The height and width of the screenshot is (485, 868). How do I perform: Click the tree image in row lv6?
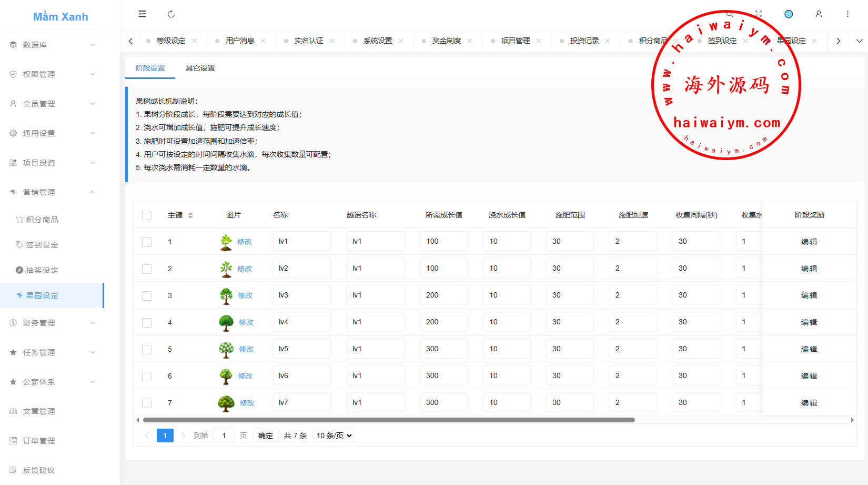point(226,377)
